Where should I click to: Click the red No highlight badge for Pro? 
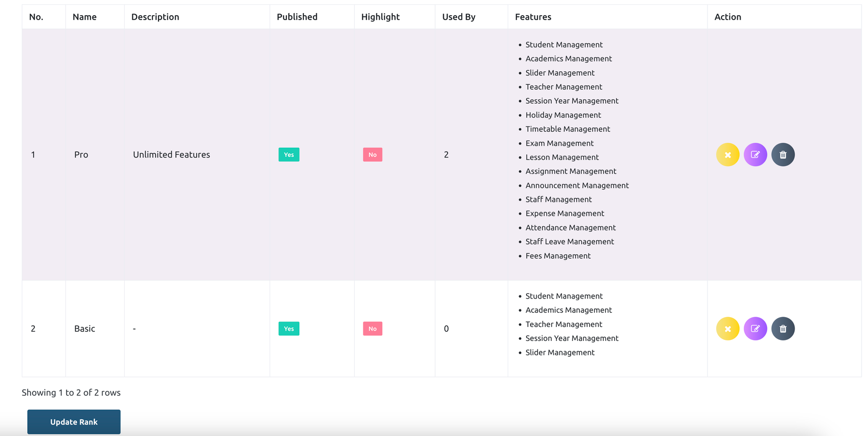(x=372, y=155)
